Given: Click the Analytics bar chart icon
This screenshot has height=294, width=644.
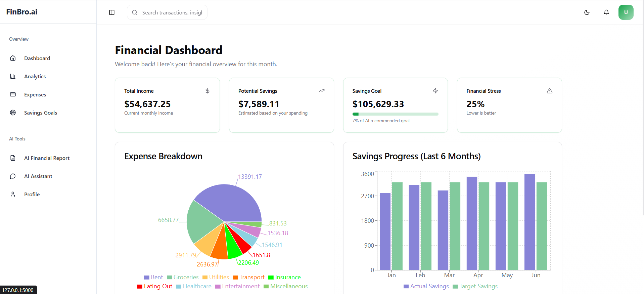Looking at the screenshot, I should [13, 76].
